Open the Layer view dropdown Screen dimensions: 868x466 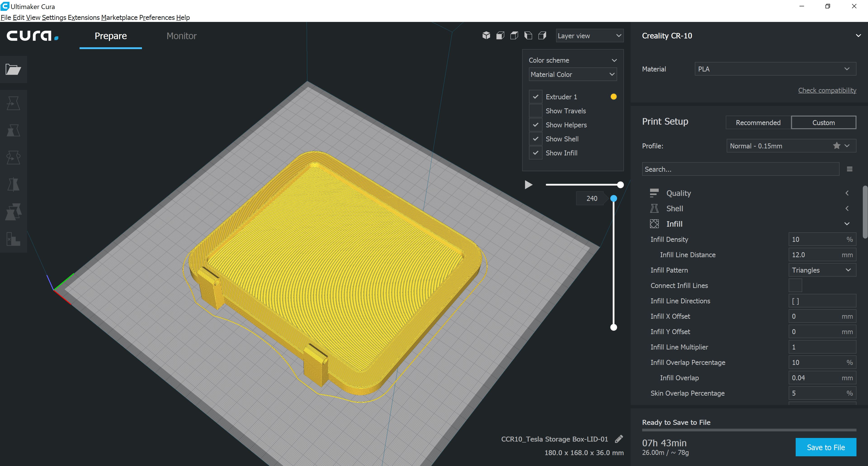(x=589, y=36)
